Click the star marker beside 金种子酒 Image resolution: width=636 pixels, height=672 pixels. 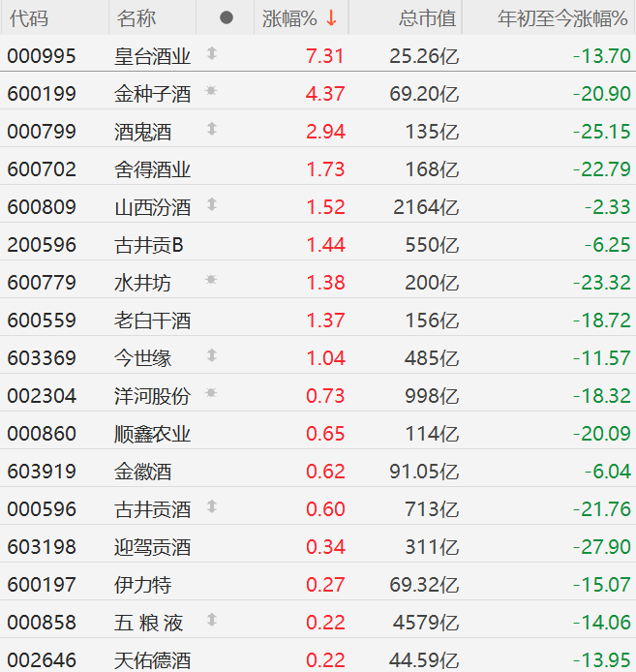point(211,90)
